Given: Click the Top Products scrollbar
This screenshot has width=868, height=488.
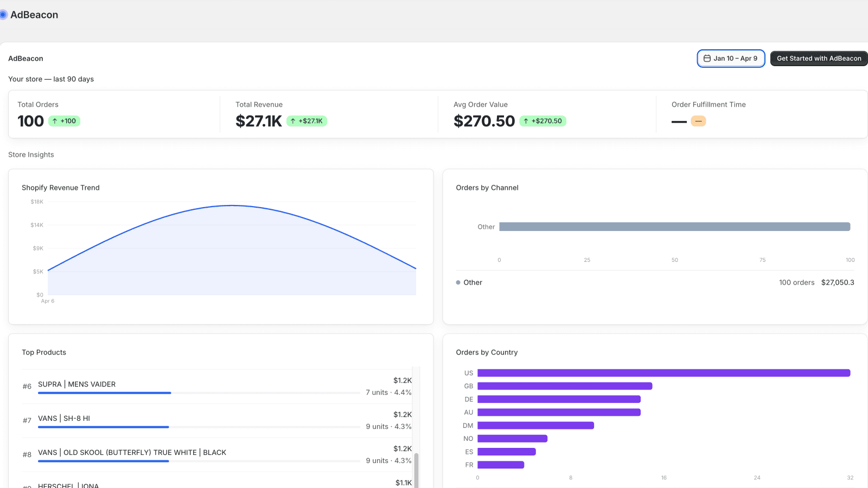Looking at the screenshot, I should point(416,470).
